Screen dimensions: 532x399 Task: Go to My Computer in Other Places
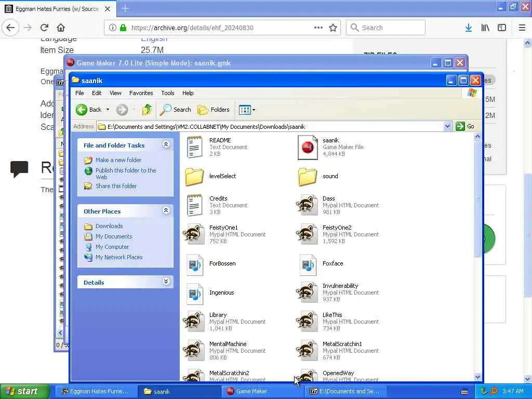point(112,247)
